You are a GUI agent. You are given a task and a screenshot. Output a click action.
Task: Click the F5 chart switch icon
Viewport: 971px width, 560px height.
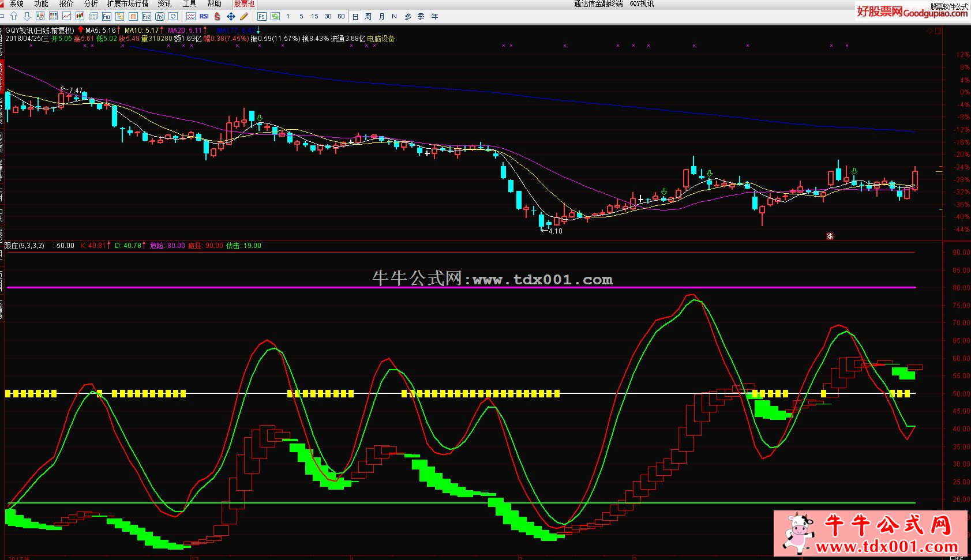[262, 16]
